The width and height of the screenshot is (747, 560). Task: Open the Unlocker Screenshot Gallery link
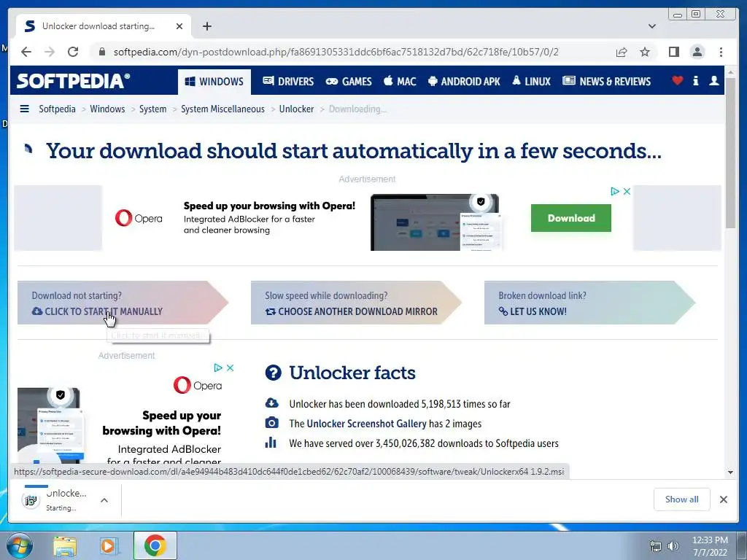(x=366, y=424)
